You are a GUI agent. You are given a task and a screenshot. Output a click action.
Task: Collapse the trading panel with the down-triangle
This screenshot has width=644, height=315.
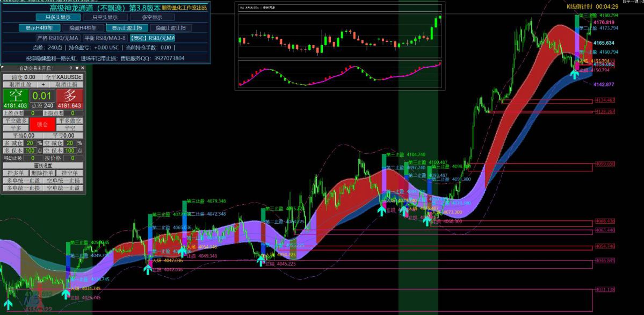tap(77, 68)
